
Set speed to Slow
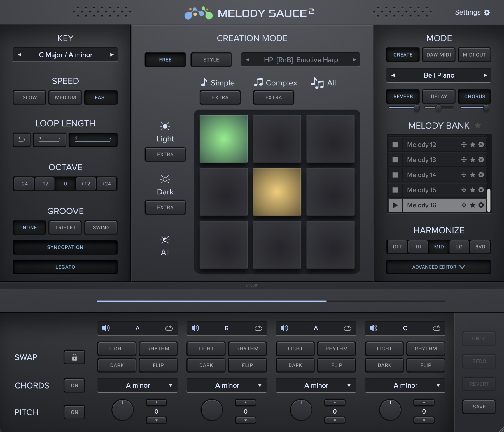pyautogui.click(x=29, y=97)
